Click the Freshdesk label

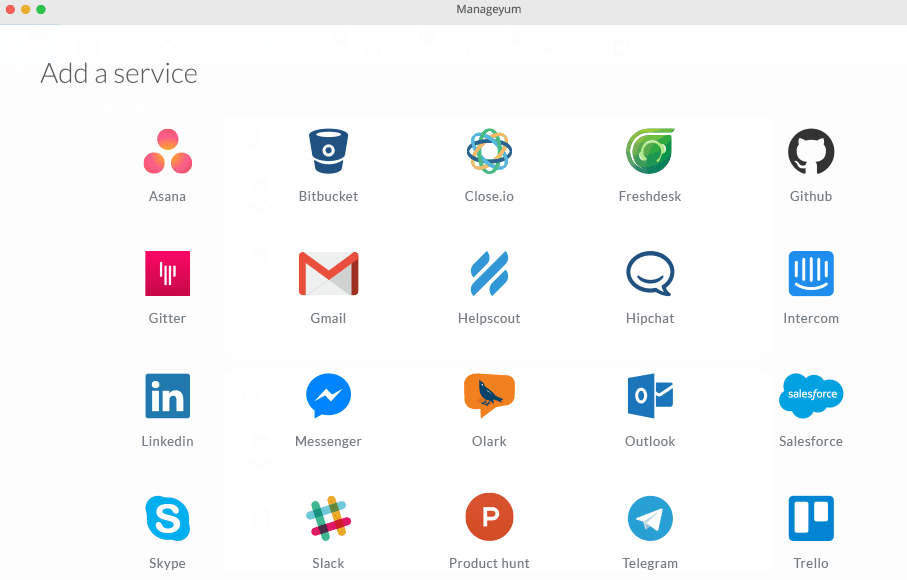(x=650, y=197)
